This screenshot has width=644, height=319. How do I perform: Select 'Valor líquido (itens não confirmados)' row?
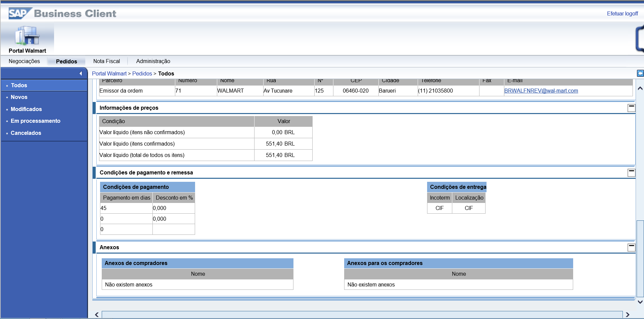click(x=205, y=132)
